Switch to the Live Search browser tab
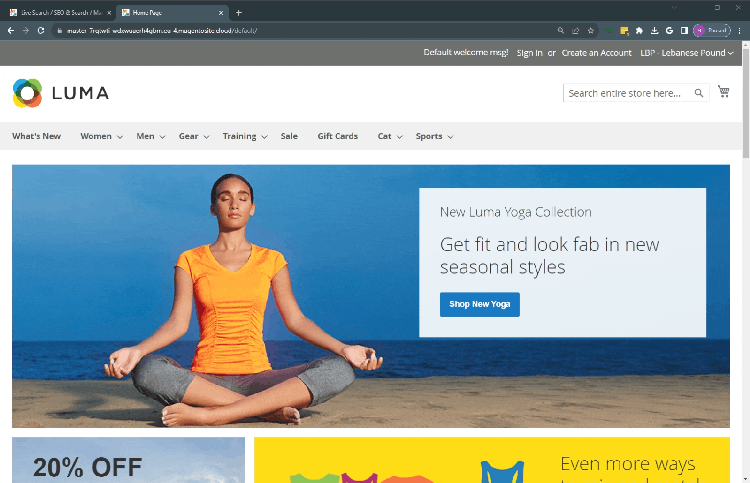This screenshot has height=483, width=750. (57, 12)
